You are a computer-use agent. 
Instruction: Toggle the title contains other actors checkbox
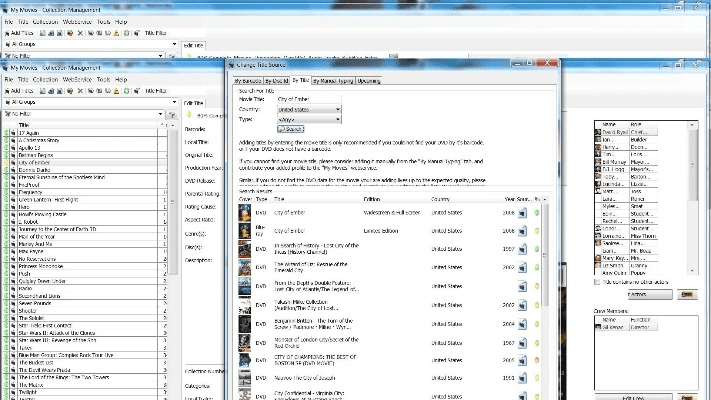click(x=598, y=282)
